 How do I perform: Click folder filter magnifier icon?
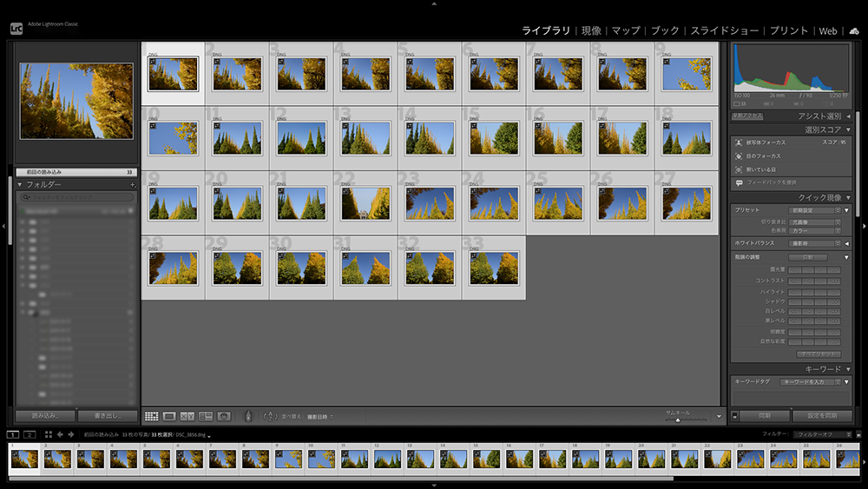click(x=26, y=197)
